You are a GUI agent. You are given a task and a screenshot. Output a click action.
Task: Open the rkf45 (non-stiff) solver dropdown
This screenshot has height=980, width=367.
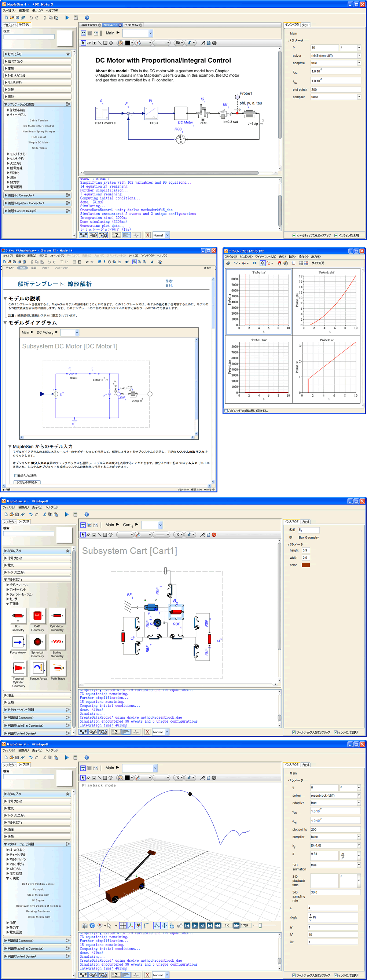point(359,55)
